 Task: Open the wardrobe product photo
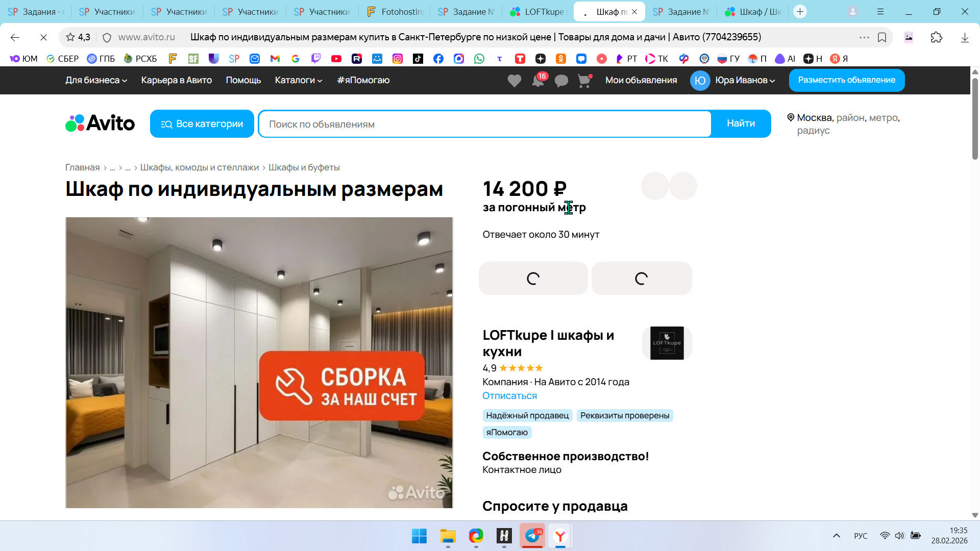259,362
